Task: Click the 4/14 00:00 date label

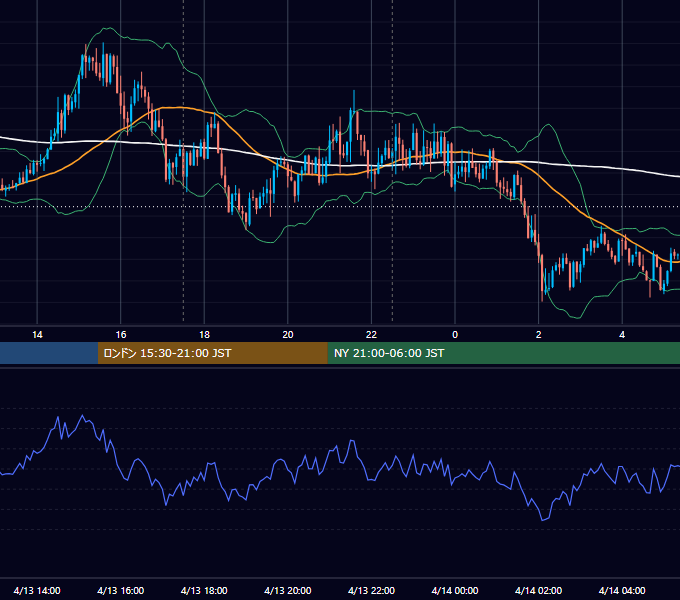Action: (x=455, y=590)
